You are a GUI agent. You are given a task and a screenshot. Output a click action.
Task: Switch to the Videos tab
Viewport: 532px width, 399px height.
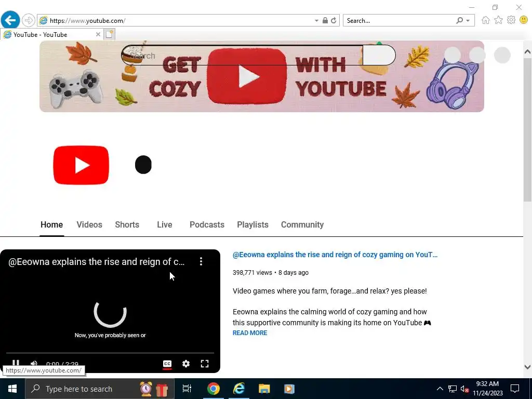pyautogui.click(x=89, y=224)
